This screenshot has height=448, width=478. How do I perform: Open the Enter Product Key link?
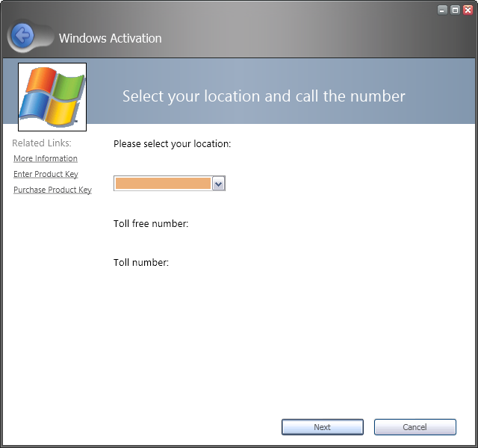click(x=46, y=174)
